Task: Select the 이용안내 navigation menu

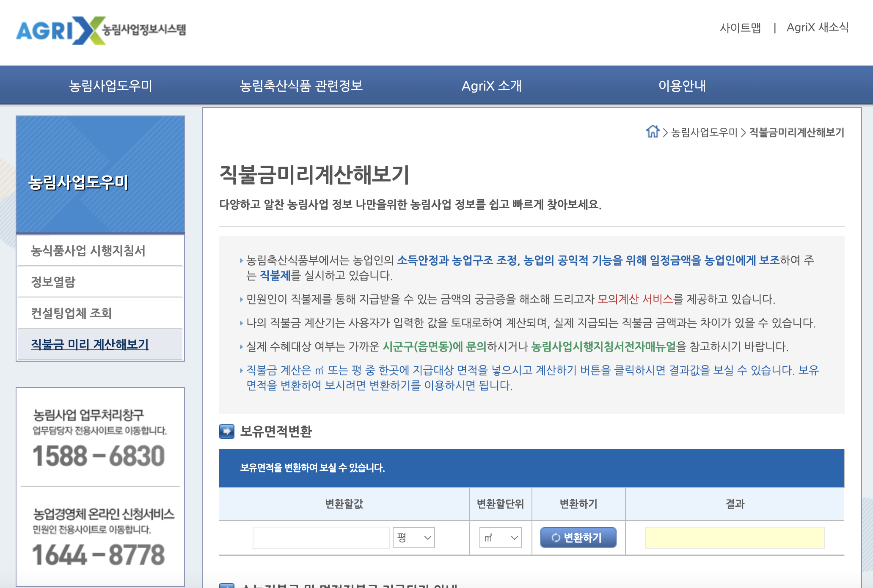Action: (682, 85)
